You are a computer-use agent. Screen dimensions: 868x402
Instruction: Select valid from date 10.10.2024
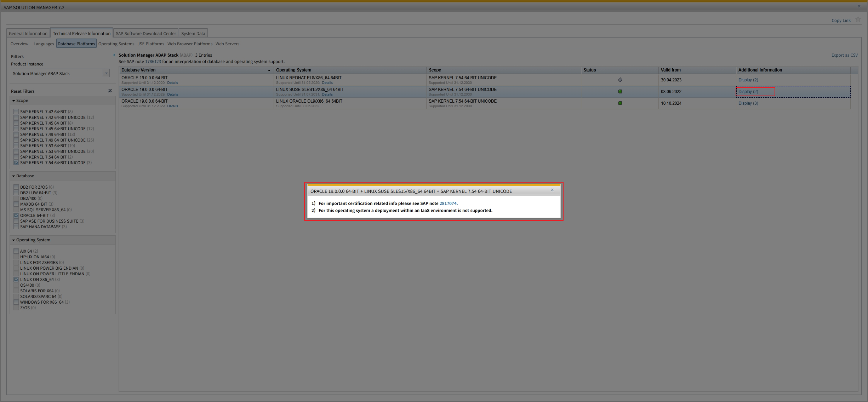(x=671, y=103)
